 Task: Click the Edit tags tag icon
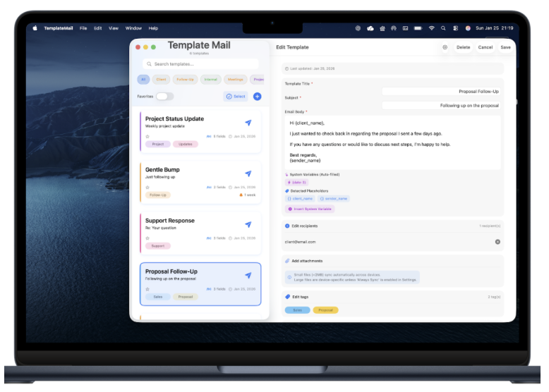tap(287, 297)
